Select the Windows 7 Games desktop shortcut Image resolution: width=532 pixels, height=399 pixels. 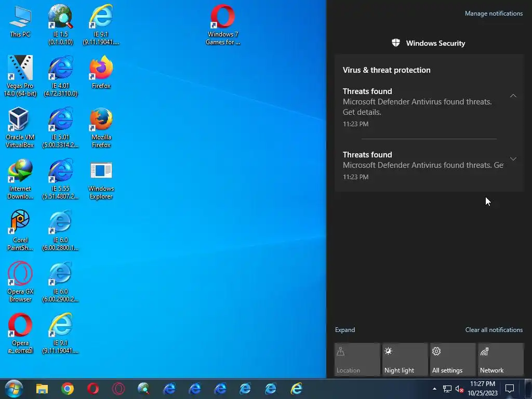point(222,24)
